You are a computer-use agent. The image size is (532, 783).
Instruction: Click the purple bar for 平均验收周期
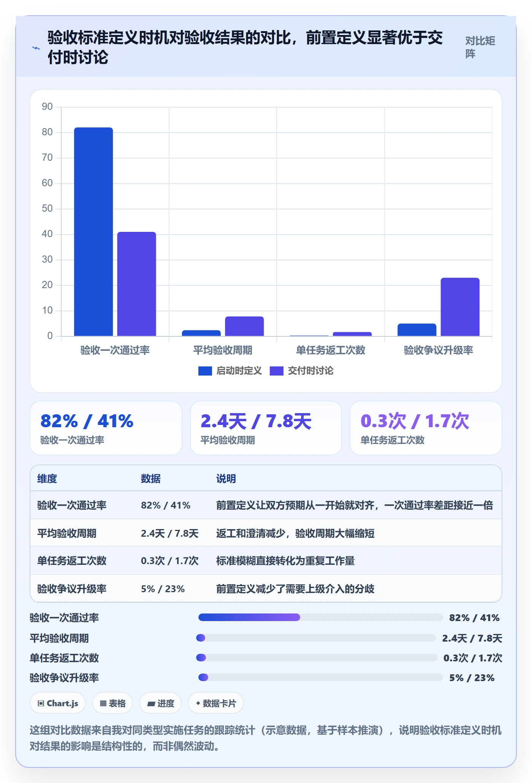(244, 326)
